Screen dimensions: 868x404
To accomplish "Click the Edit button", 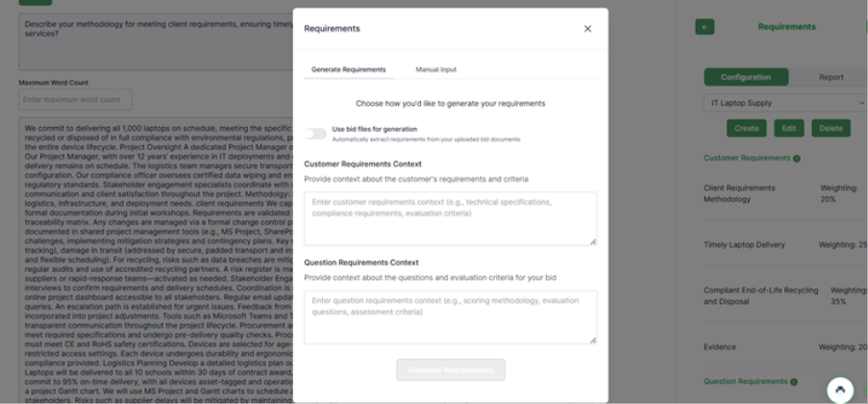I will (x=788, y=128).
